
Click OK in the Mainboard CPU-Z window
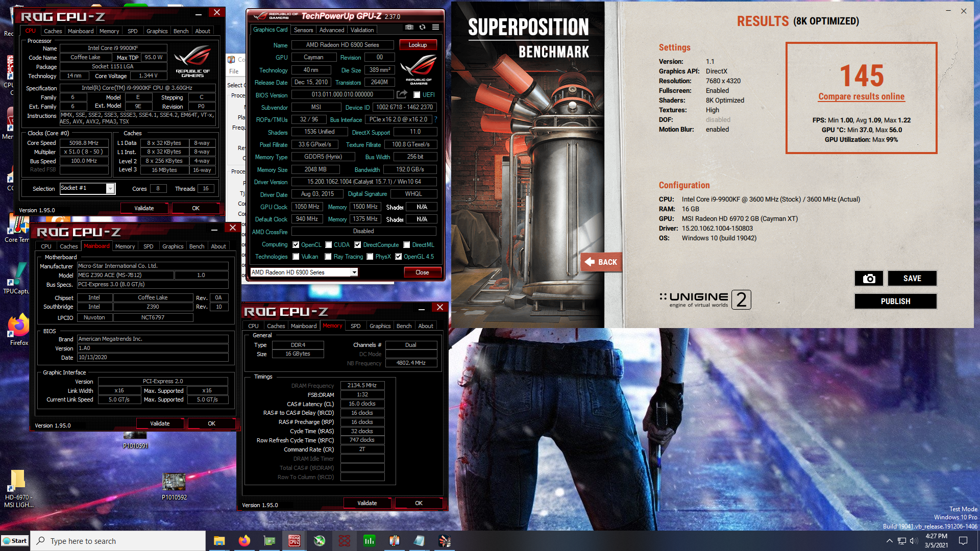tap(211, 423)
